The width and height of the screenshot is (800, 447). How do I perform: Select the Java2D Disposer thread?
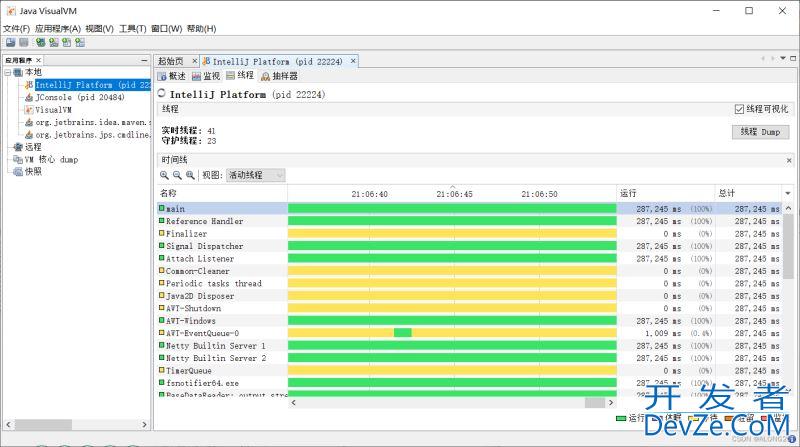(x=469, y=296)
